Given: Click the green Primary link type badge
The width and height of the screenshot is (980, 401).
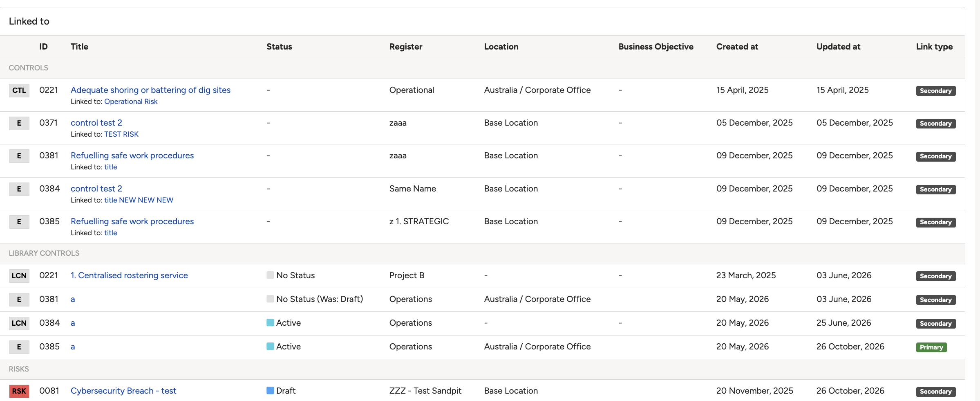Looking at the screenshot, I should 931,347.
